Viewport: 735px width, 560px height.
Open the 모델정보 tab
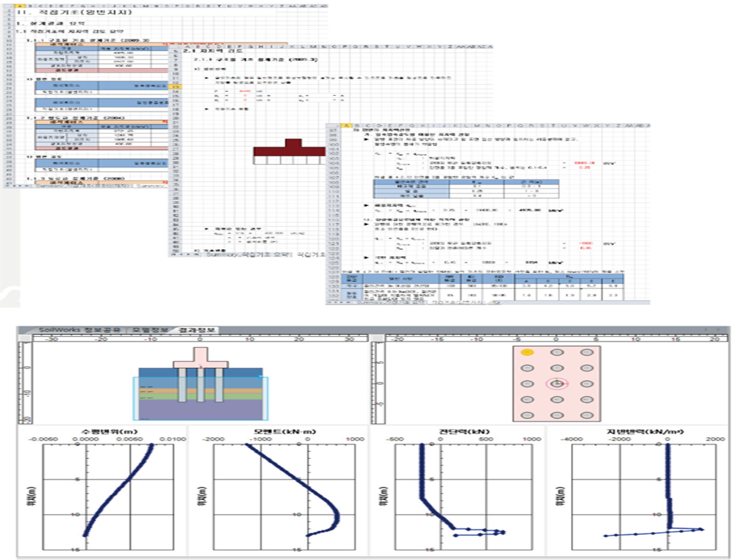tap(150, 330)
